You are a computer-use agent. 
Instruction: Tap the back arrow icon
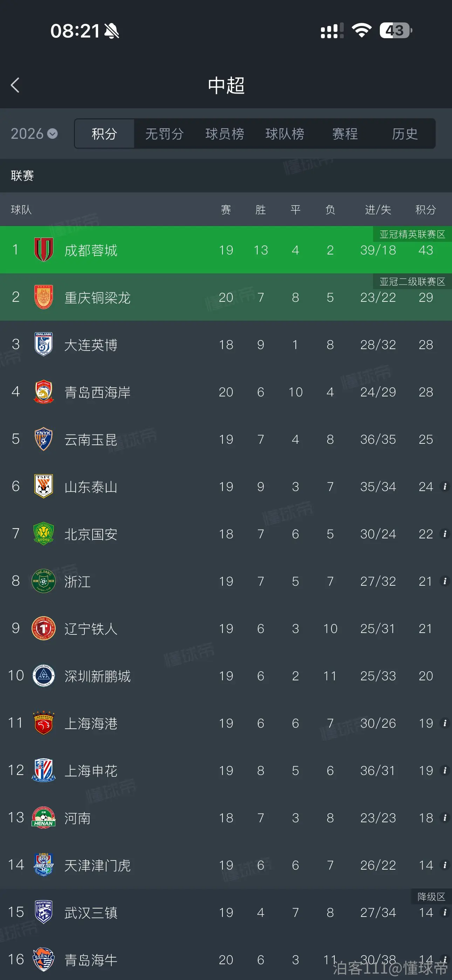click(15, 85)
